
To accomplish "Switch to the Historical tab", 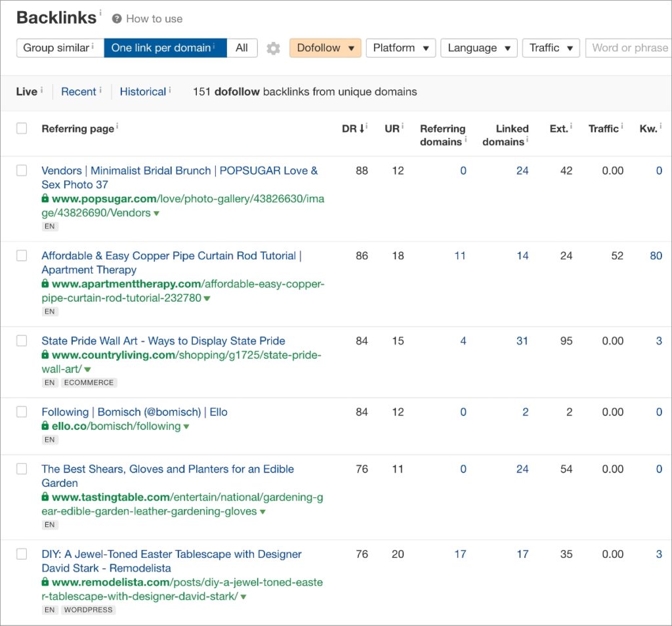I will [x=142, y=92].
